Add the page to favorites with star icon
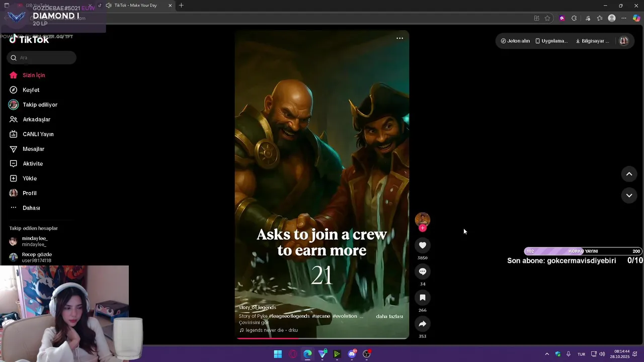 pyautogui.click(x=547, y=18)
